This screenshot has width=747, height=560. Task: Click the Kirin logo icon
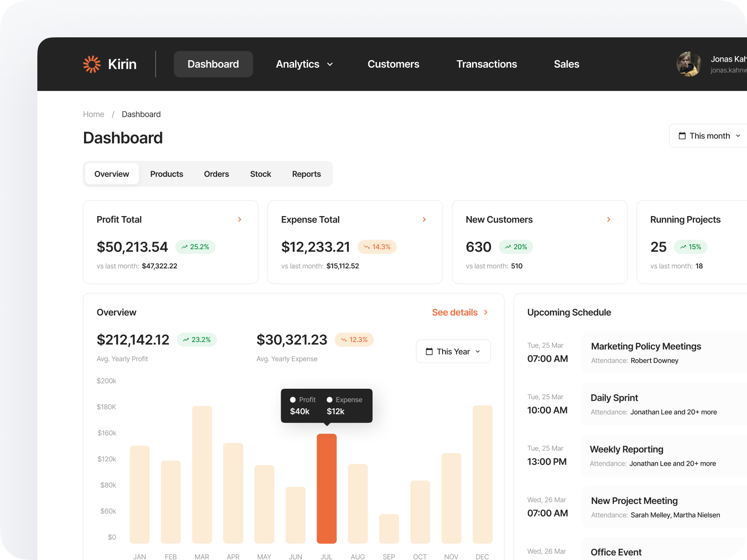92,64
